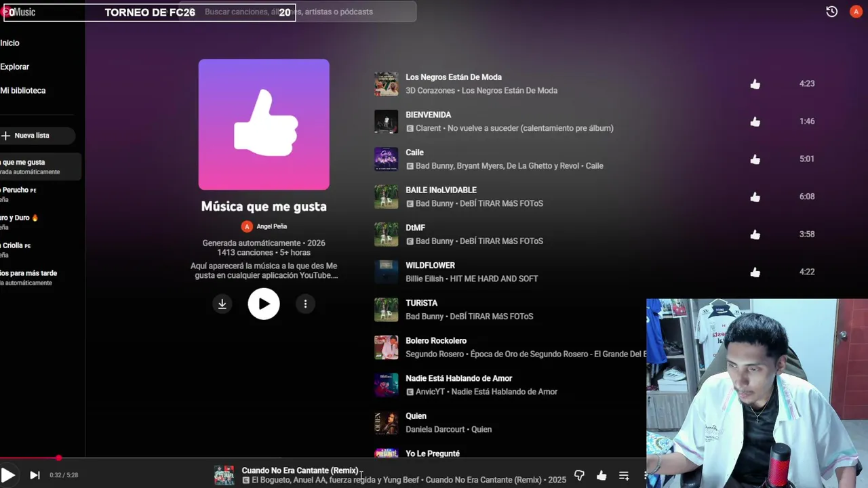Click the 4:23 duration text
The image size is (868, 488).
pyautogui.click(x=807, y=84)
